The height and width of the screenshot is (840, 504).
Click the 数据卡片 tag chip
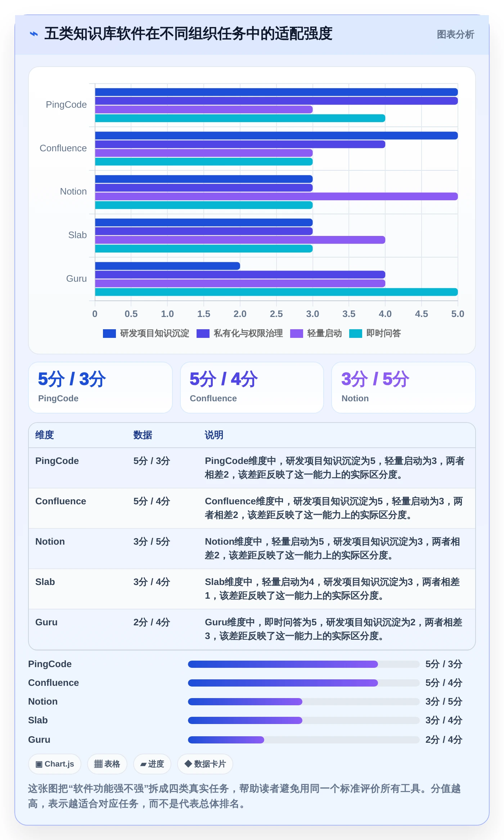[205, 764]
